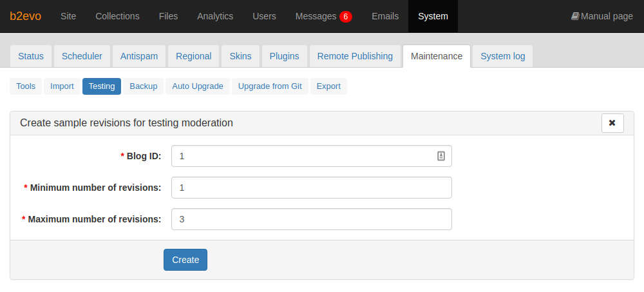Open the Export sub-tab
The image size is (644, 292).
328,86
